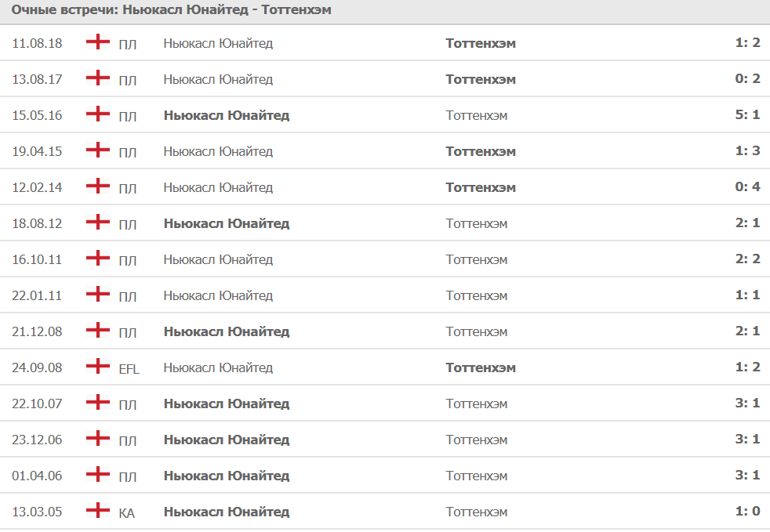Screen dimensions: 770x532
Task: Click the flag icon for the 18.08.12 match
Action: coord(97,223)
